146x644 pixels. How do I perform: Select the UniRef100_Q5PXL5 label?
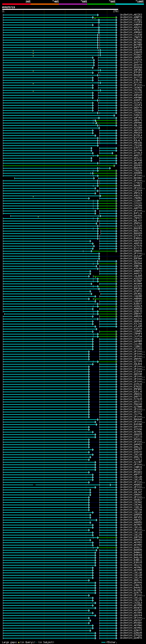[x=131, y=193]
